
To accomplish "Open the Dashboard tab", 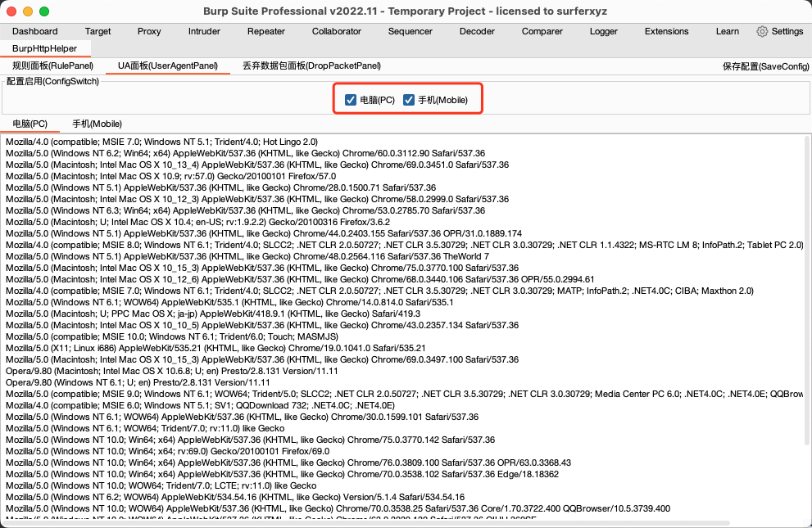I will (34, 32).
